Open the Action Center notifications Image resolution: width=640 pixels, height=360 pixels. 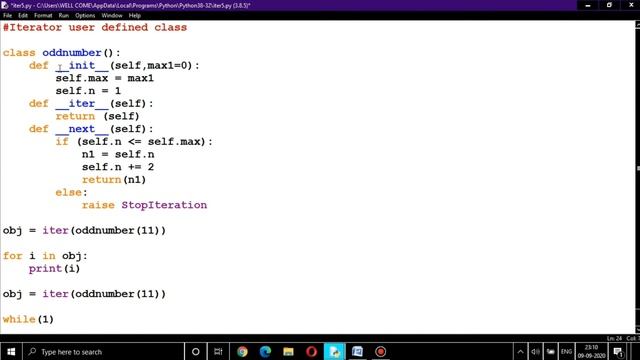coord(618,351)
